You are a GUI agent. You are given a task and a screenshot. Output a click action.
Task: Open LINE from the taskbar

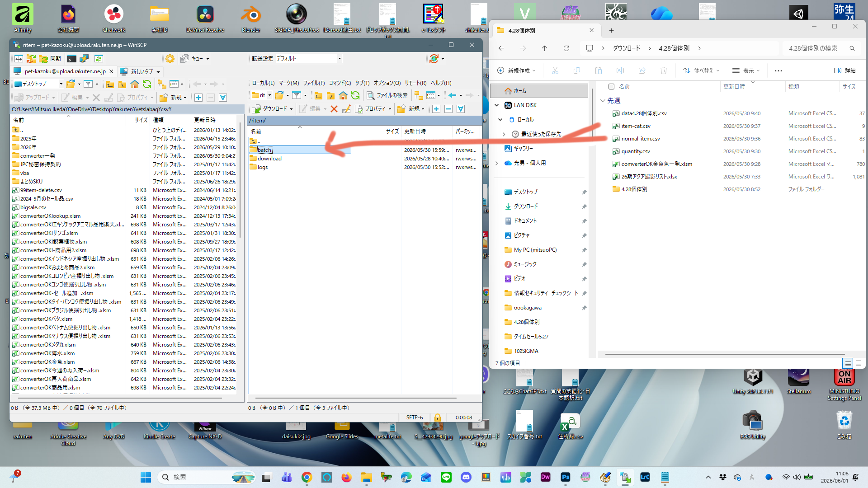click(446, 477)
